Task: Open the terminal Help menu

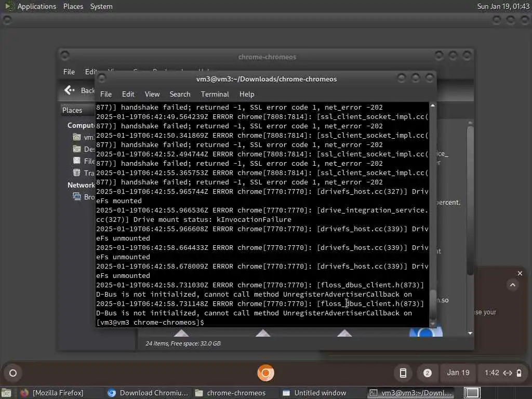Action: coord(247,95)
